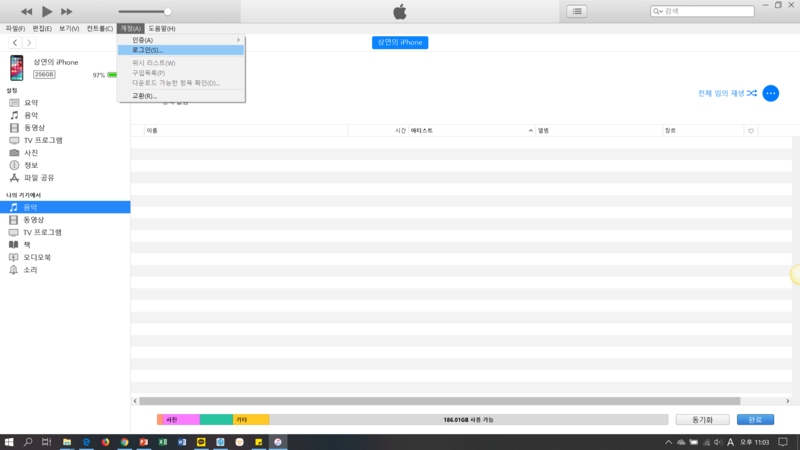
Task: Sort by 시간 column header
Action: [x=379, y=131]
